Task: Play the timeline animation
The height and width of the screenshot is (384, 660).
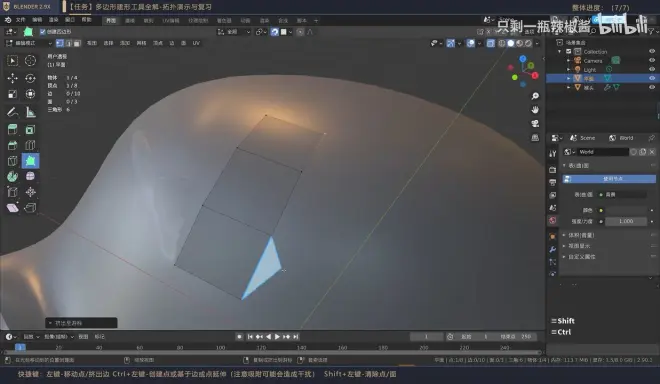Action: click(277, 336)
